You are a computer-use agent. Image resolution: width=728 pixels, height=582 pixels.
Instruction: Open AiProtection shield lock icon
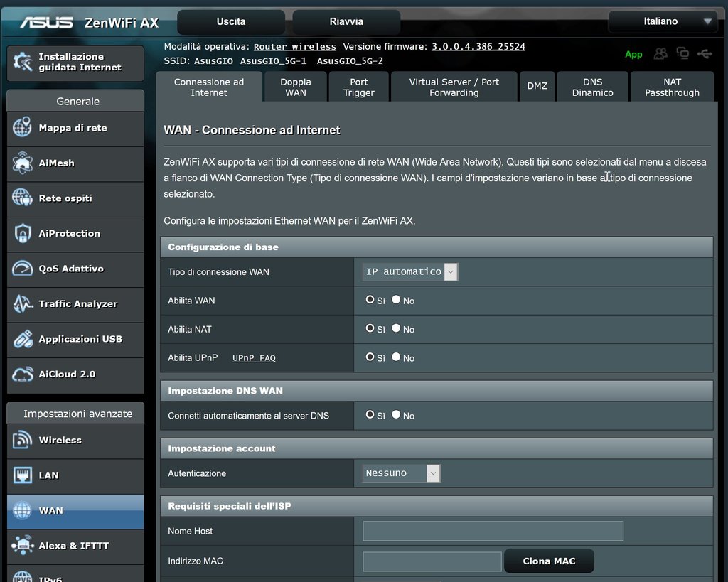(x=23, y=234)
